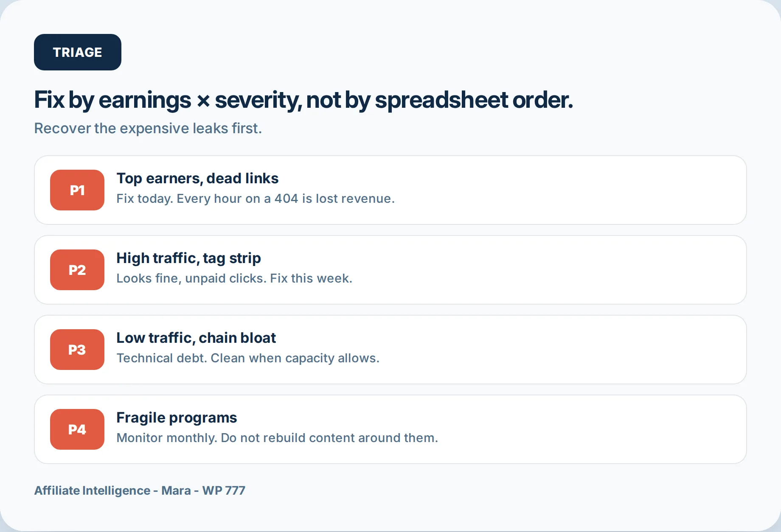Viewport: 781px width, 532px height.
Task: Click the subtitle 'Recover the expensive leaks first'
Action: [x=148, y=128]
